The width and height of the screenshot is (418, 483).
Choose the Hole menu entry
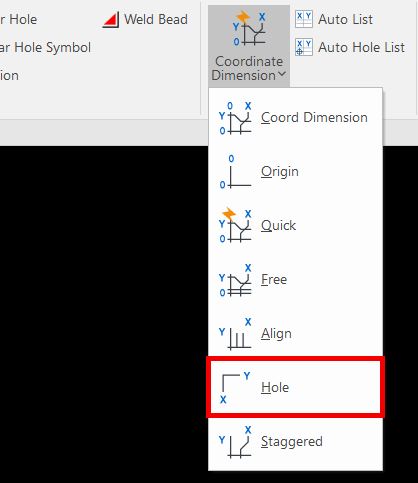coord(295,387)
